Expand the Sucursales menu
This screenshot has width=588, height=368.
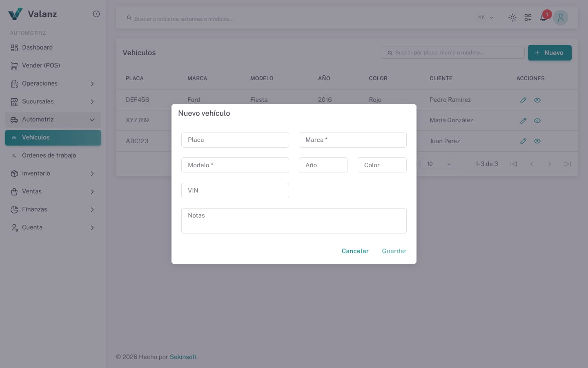pyautogui.click(x=53, y=101)
